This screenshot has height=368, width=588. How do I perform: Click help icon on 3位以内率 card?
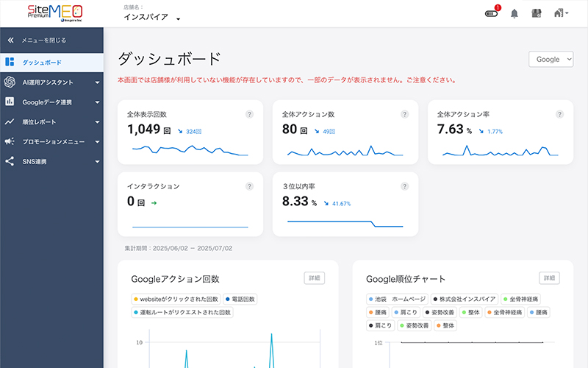(404, 187)
